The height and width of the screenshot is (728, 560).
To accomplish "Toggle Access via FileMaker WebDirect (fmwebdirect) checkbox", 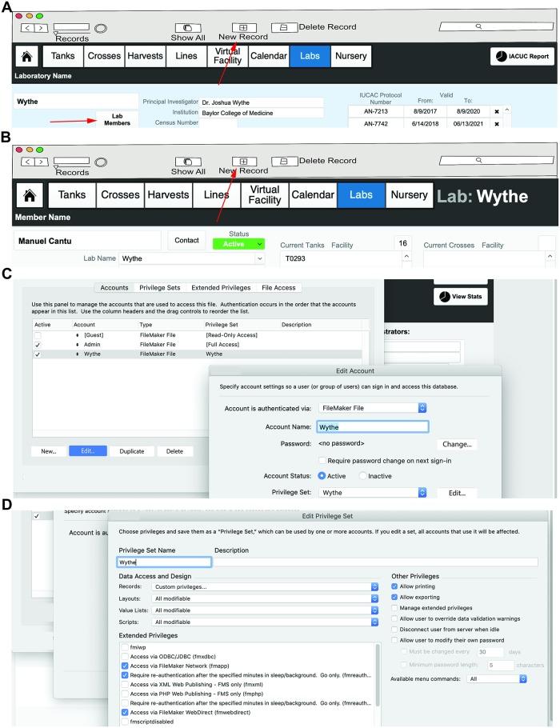I will click(x=125, y=712).
